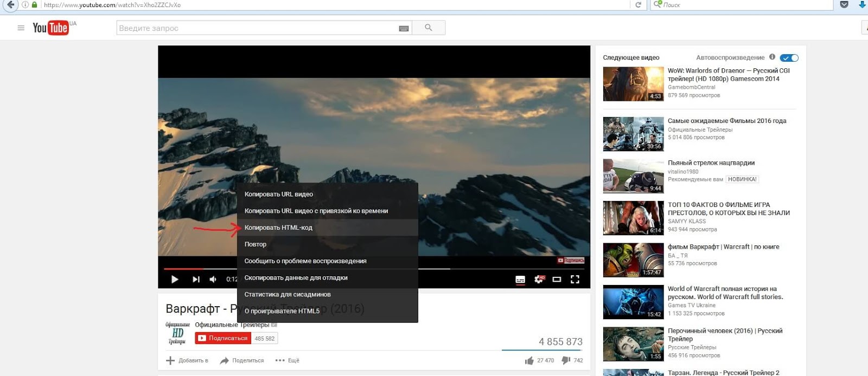Click the site information icon in address bar
The width and height of the screenshot is (868, 376).
tap(25, 5)
